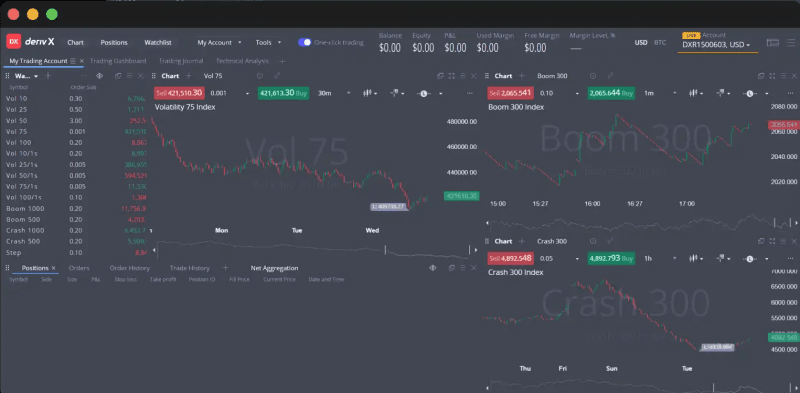Open the Vol 75 chart more-options ellipsis
The width and height of the screenshot is (800, 393).
469,93
